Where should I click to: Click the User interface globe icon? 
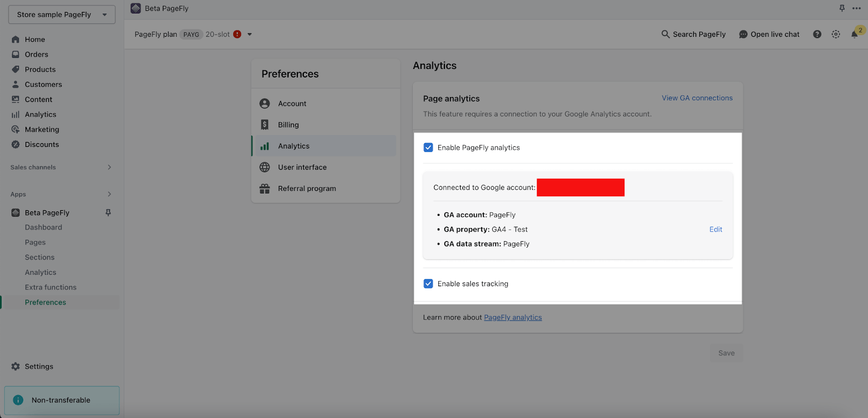tap(265, 167)
